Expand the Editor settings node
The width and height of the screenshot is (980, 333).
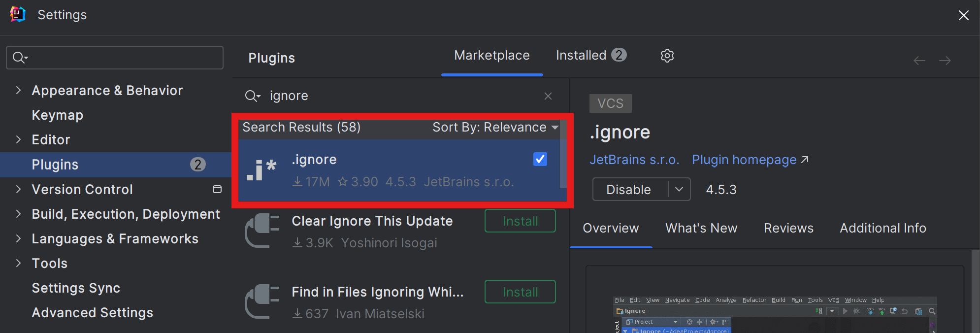(x=18, y=139)
